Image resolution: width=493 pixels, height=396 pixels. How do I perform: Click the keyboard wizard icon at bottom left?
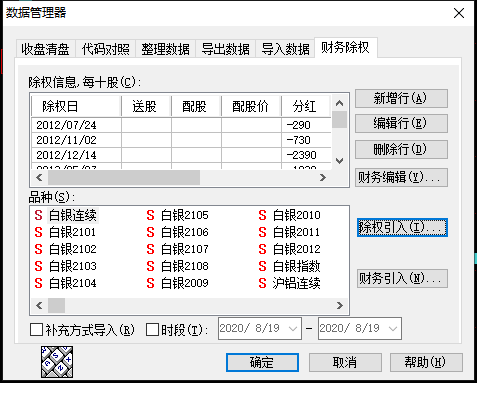[57, 362]
